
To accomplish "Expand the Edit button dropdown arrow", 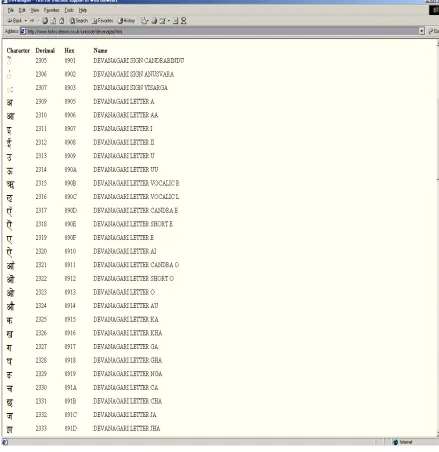I will [169, 21].
